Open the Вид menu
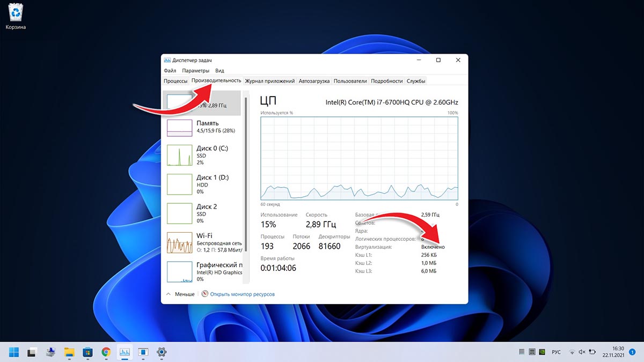Image resolution: width=644 pixels, height=362 pixels. [x=219, y=71]
